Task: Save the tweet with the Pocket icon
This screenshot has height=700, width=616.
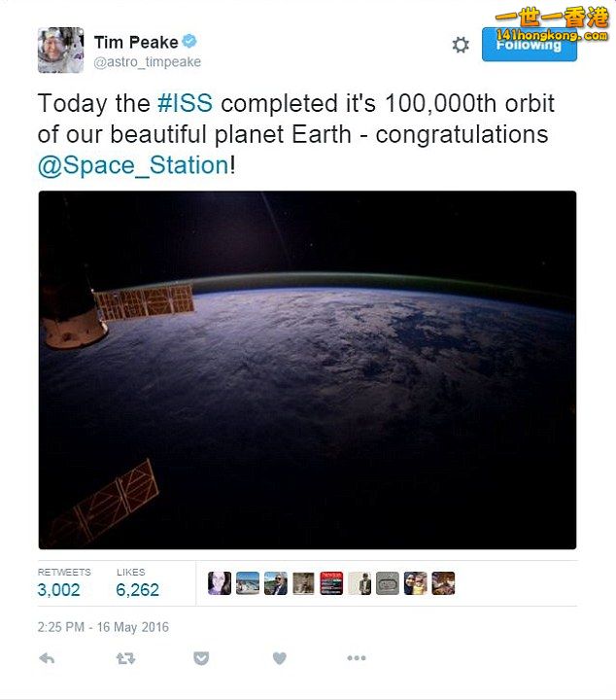Action: point(201,658)
